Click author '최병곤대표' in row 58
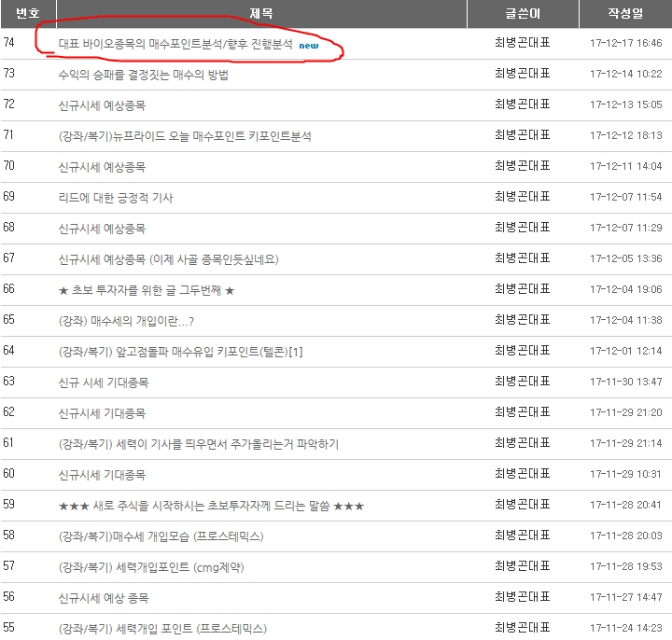This screenshot has width=672, height=640. [523, 536]
